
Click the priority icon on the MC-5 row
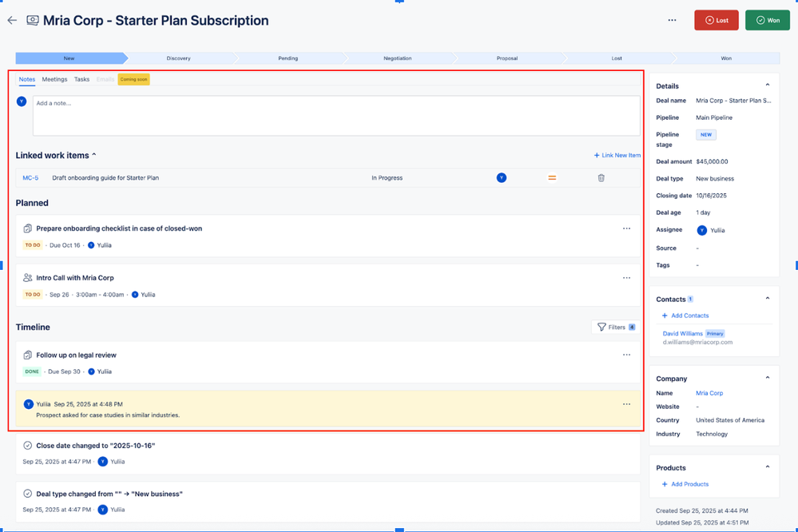point(552,177)
